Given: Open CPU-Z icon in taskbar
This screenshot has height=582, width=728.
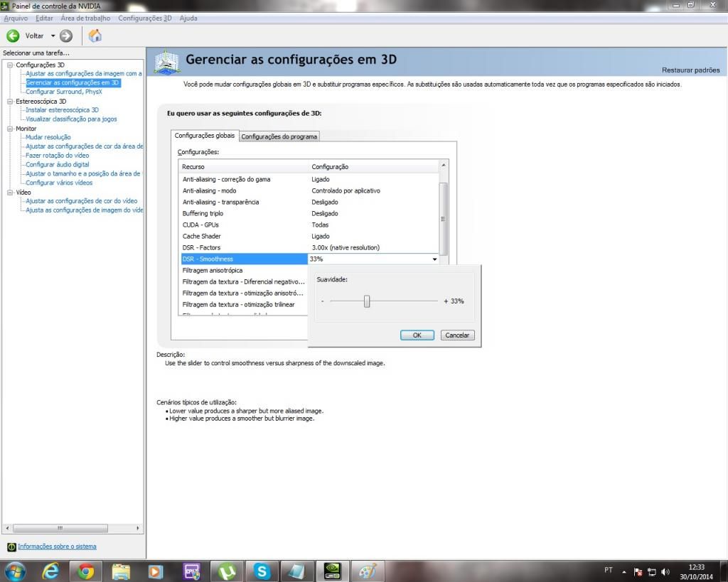Looking at the screenshot, I should click(191, 571).
